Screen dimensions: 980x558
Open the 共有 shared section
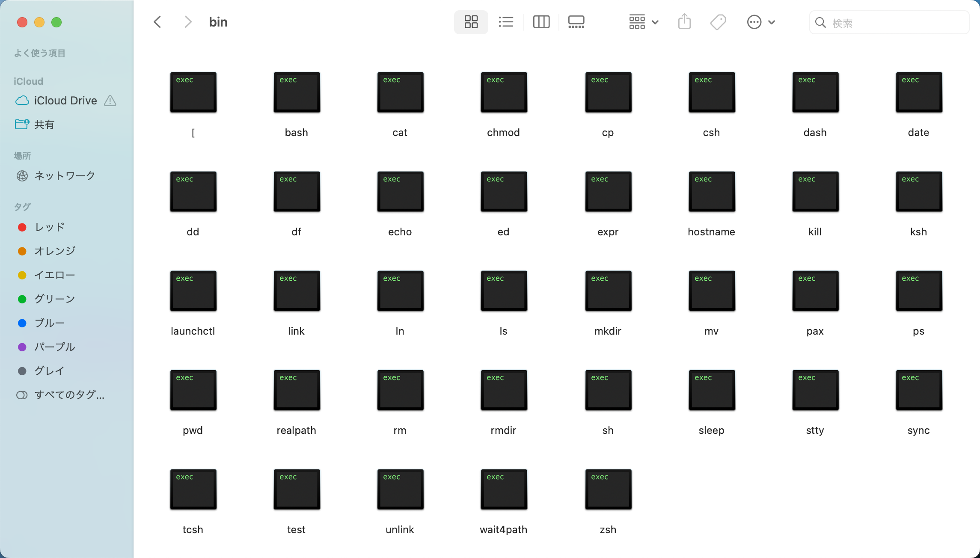pos(45,124)
